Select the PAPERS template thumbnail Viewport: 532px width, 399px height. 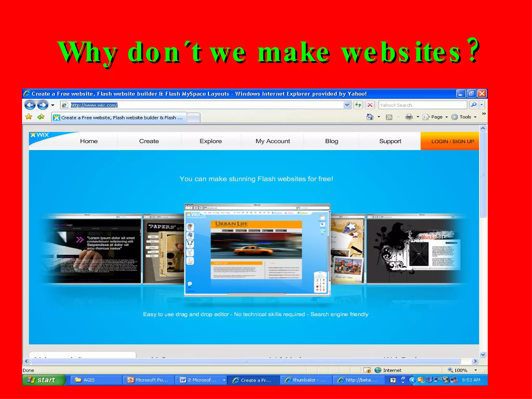(164, 249)
